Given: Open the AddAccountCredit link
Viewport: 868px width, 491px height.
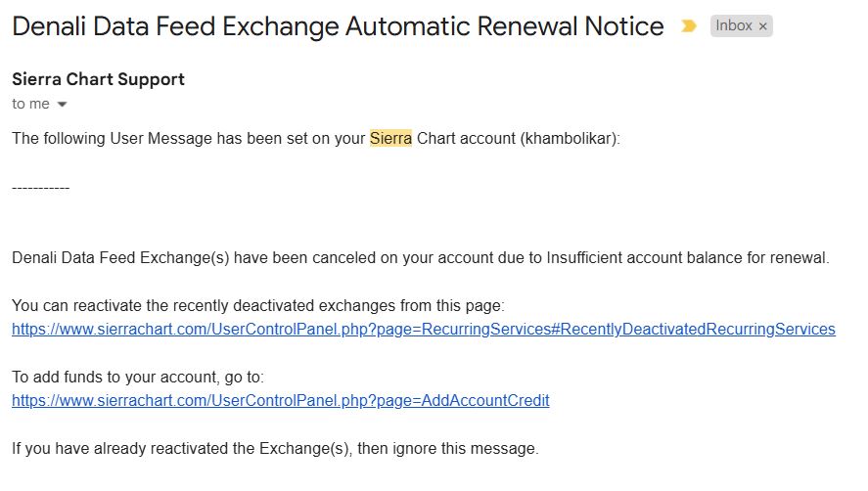Looking at the screenshot, I should (280, 401).
